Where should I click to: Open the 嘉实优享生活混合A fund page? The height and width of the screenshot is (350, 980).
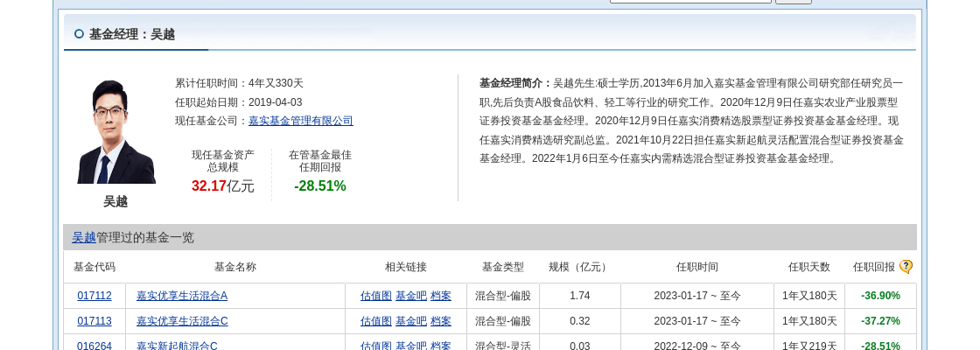click(x=182, y=296)
